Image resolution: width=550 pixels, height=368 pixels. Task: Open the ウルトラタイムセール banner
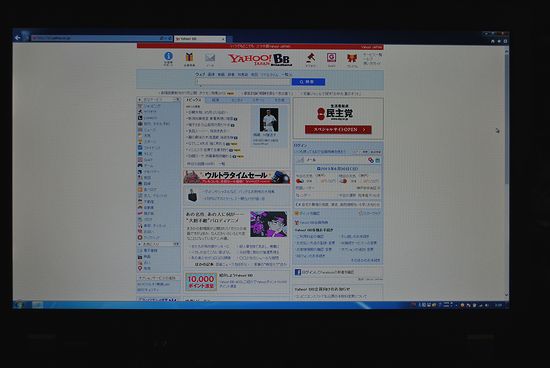pos(237,177)
